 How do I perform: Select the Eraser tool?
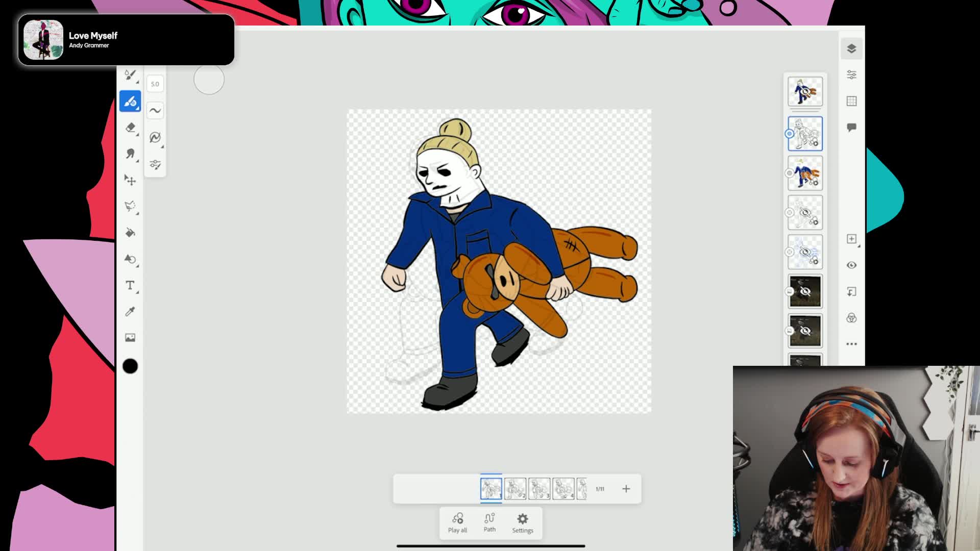130,128
